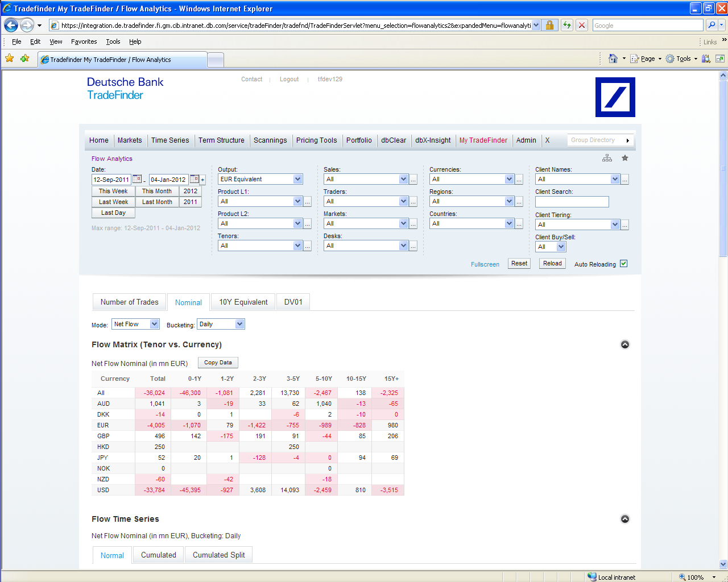Image resolution: width=728 pixels, height=582 pixels.
Task: Click the sitemap hierarchy icon in Flow Analytics
Action: click(x=607, y=158)
